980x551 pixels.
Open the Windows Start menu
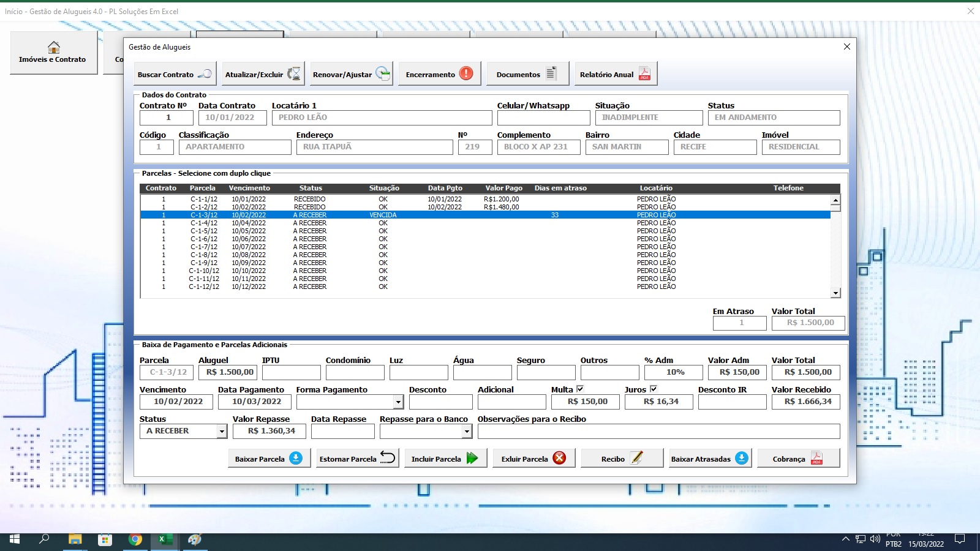(x=14, y=539)
